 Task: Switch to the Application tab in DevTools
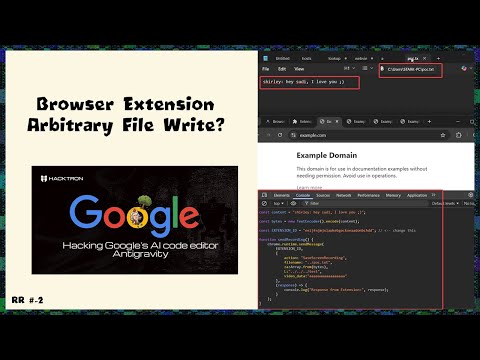(417, 195)
